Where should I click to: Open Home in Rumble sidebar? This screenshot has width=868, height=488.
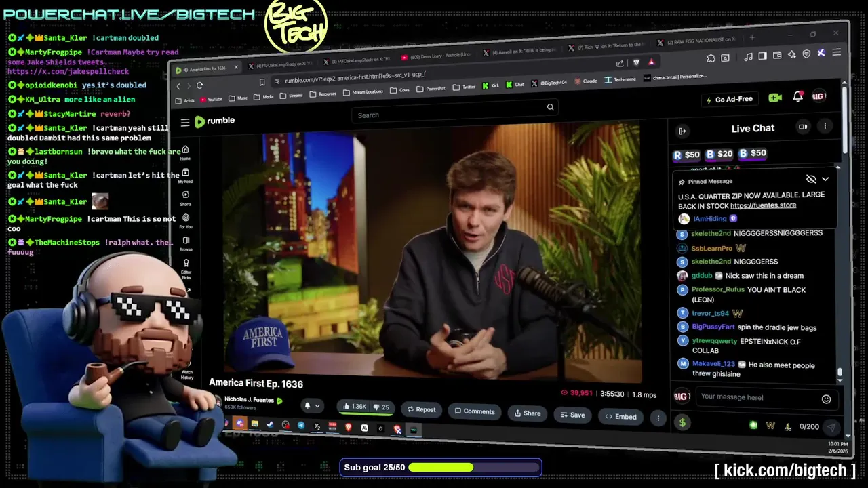coord(185,153)
